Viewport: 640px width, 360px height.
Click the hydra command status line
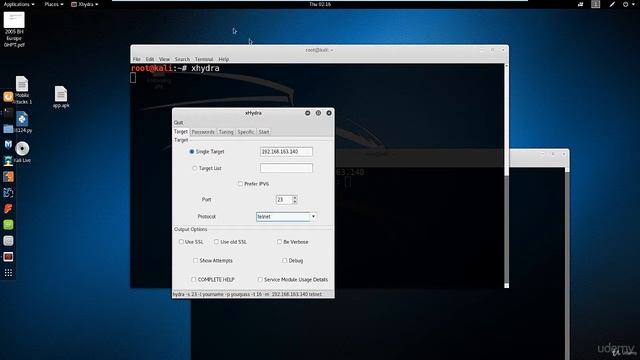(x=253, y=294)
